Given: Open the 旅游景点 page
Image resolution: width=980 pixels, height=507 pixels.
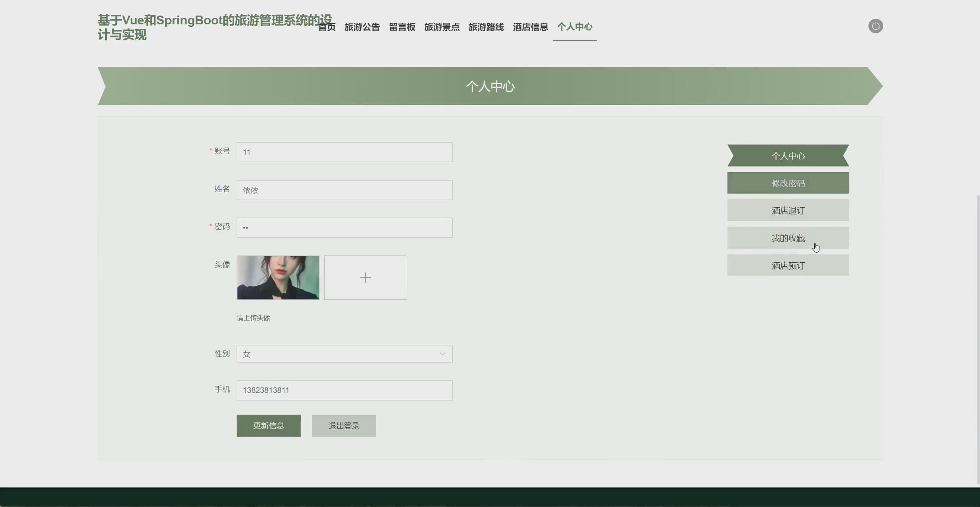Looking at the screenshot, I should point(442,28).
